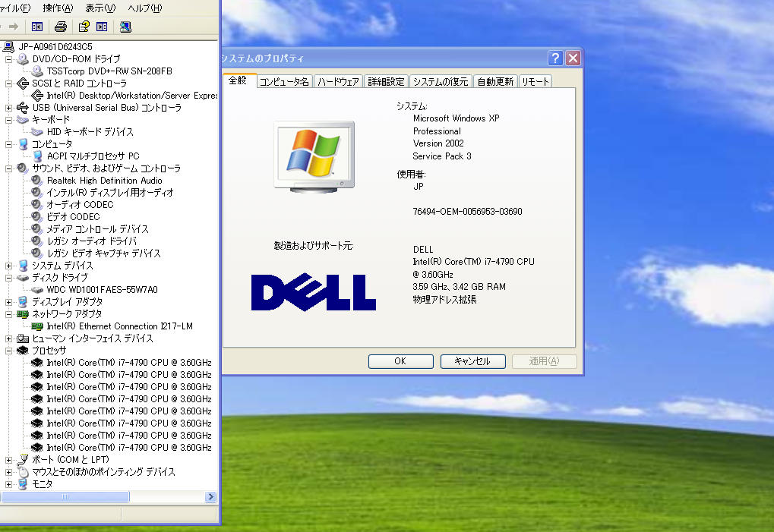This screenshot has height=532, width=774.
Task: Collapse the サウンド、ビデオ controller branch
Action: click(x=8, y=168)
